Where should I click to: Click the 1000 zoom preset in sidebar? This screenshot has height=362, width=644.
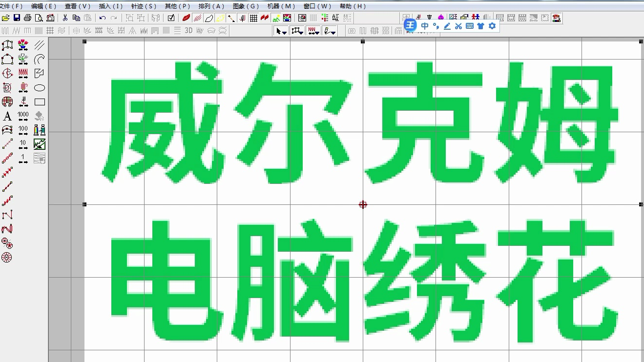point(22,116)
